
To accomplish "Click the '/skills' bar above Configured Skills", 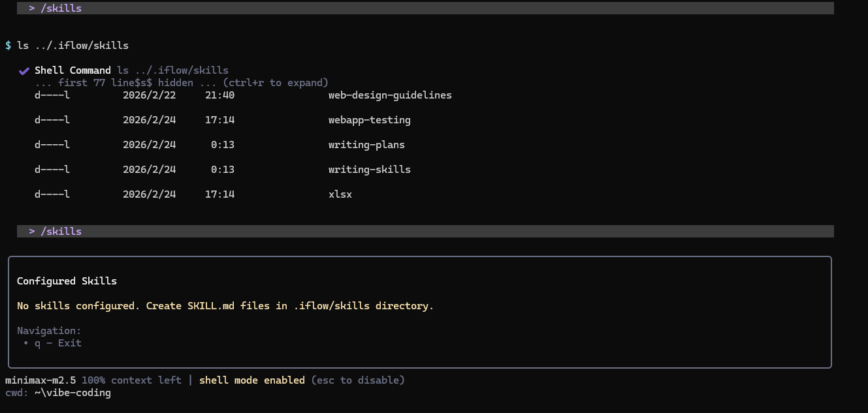I will pyautogui.click(x=425, y=231).
